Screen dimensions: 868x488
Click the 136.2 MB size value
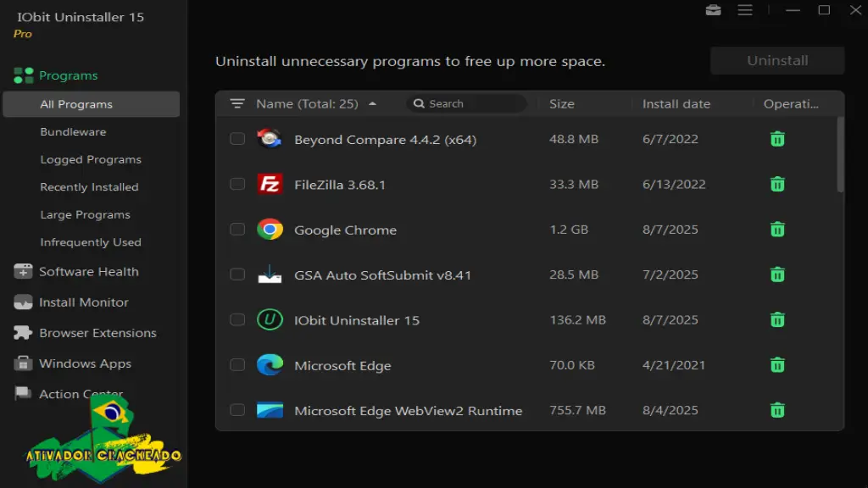click(577, 319)
